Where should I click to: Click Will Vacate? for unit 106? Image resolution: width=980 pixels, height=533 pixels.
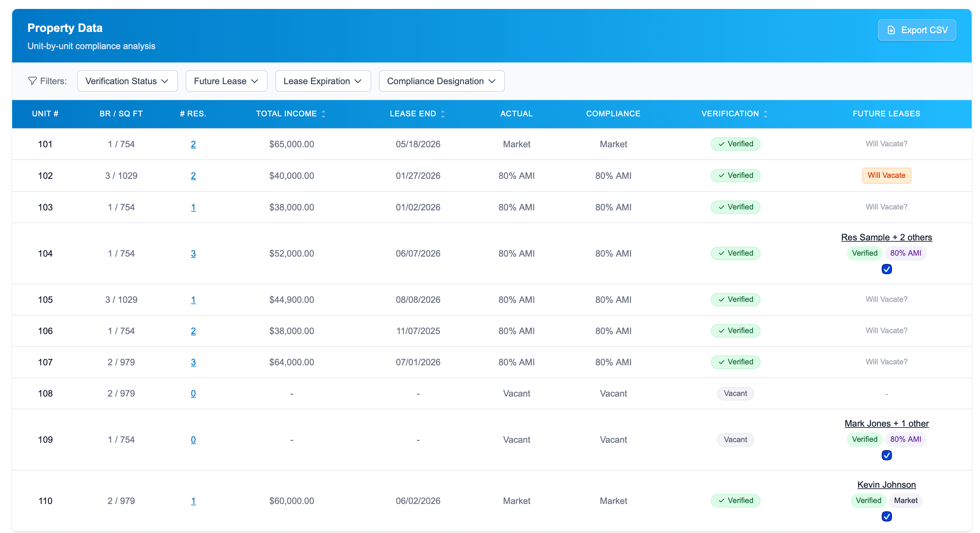click(887, 331)
